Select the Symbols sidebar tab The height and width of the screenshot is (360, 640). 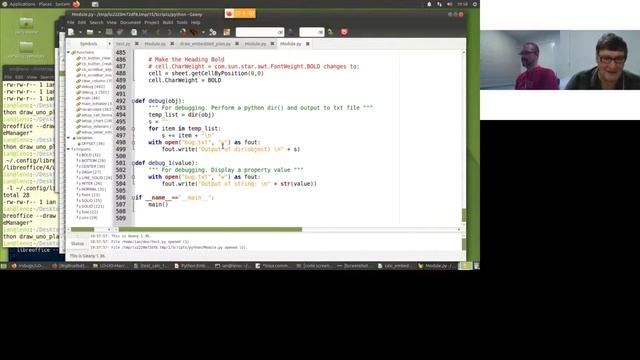coord(89,44)
